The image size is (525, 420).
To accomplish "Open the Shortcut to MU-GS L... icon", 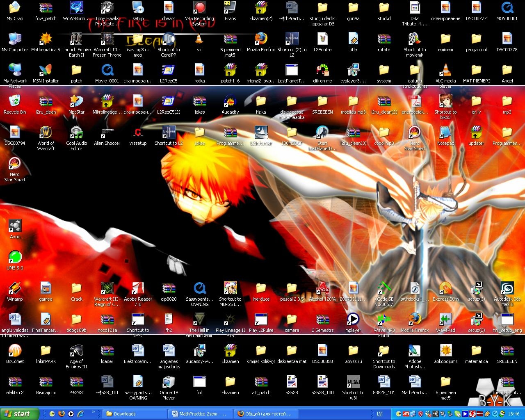I will pyautogui.click(x=230, y=288).
